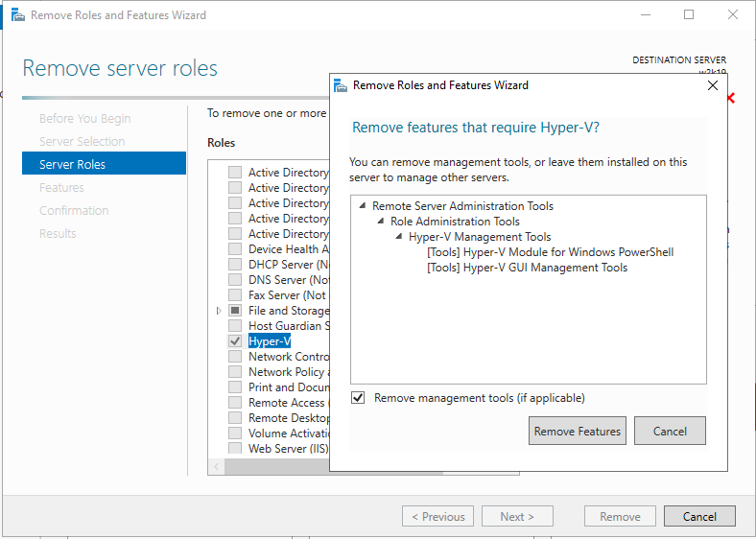
Task: Maximize the main wizard window
Action: (x=689, y=15)
